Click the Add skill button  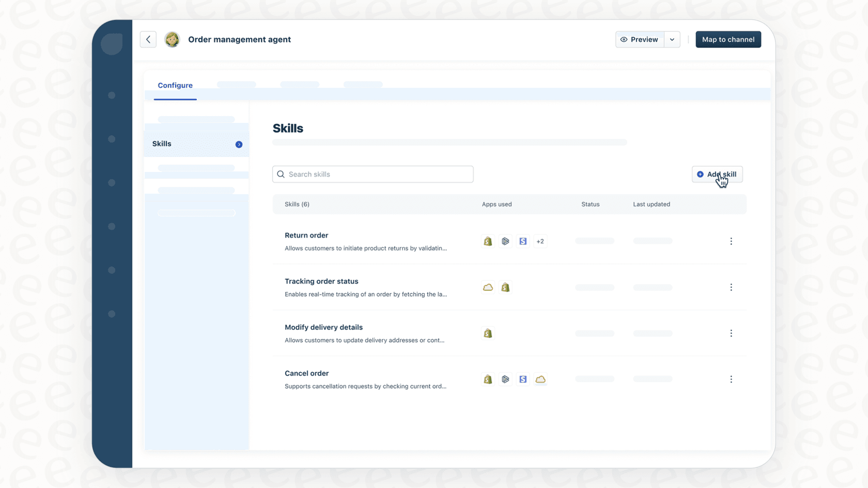(x=717, y=174)
